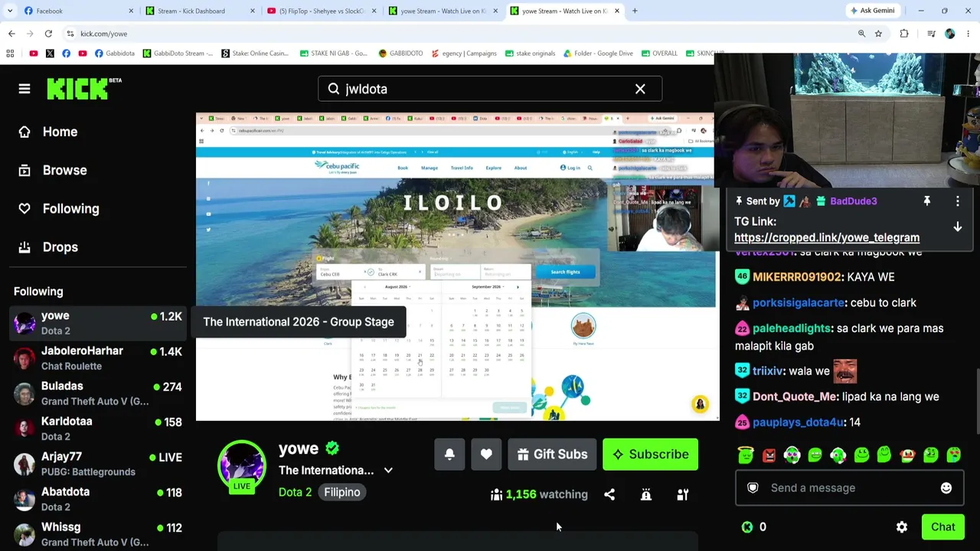Viewport: 980px width, 551px height.
Task: Open Whissg channel in Following list
Action: pyautogui.click(x=98, y=534)
